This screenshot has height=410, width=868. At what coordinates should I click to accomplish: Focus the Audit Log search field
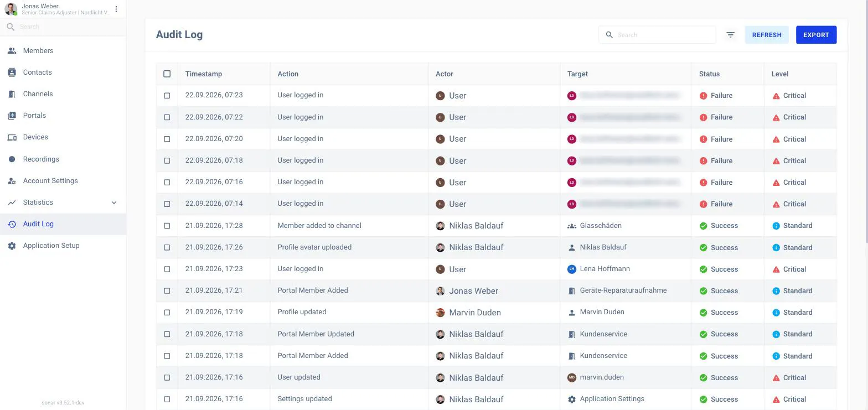pos(657,35)
